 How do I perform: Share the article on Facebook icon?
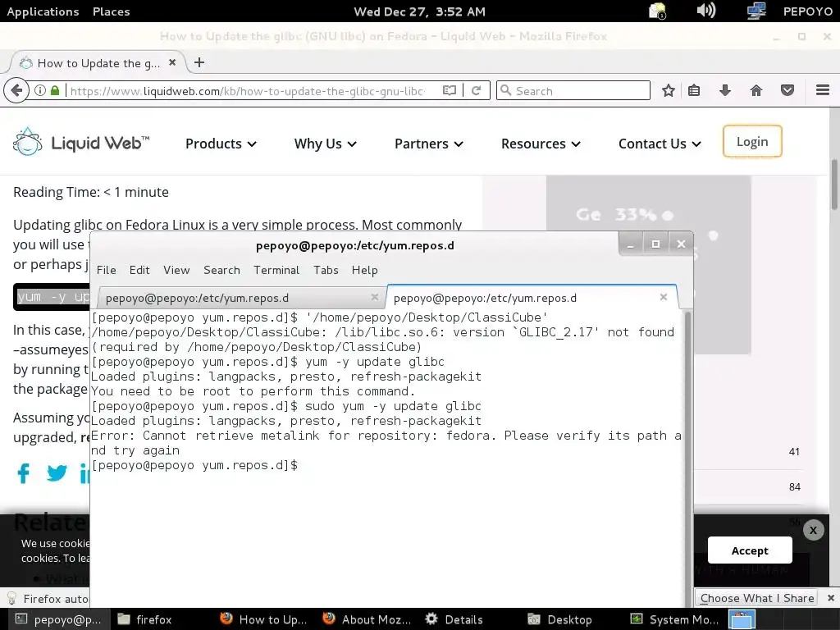coord(23,473)
